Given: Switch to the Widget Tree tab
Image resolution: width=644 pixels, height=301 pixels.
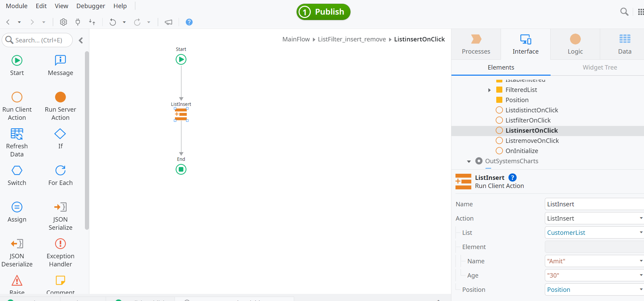Looking at the screenshot, I should point(600,67).
